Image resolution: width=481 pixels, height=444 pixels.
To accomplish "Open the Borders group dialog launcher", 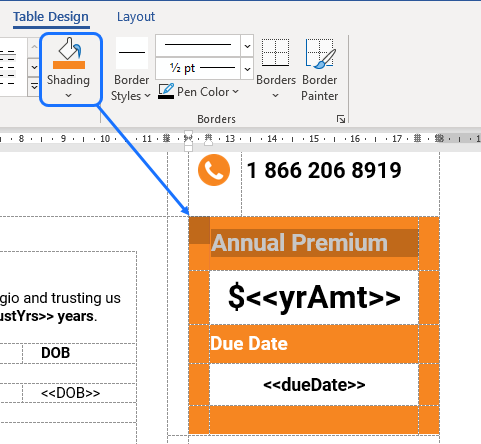I will coord(341,119).
